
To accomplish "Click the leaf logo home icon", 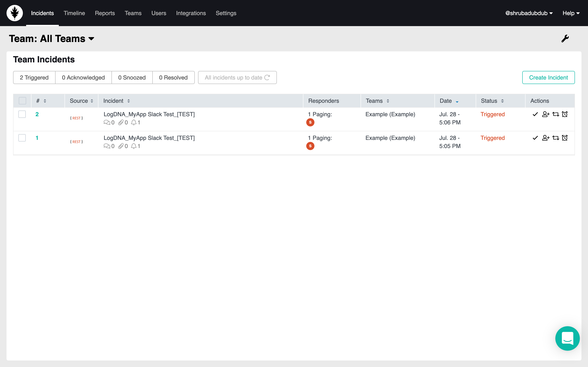I will (15, 13).
